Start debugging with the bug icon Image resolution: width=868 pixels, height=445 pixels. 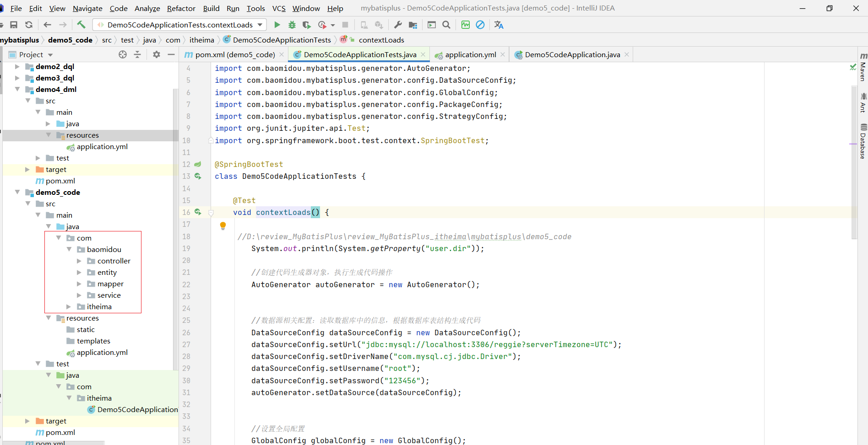pyautogui.click(x=292, y=25)
